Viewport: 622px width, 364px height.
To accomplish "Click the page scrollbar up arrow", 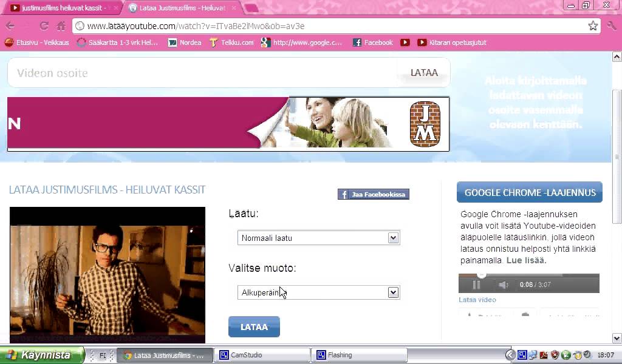I will click(617, 57).
